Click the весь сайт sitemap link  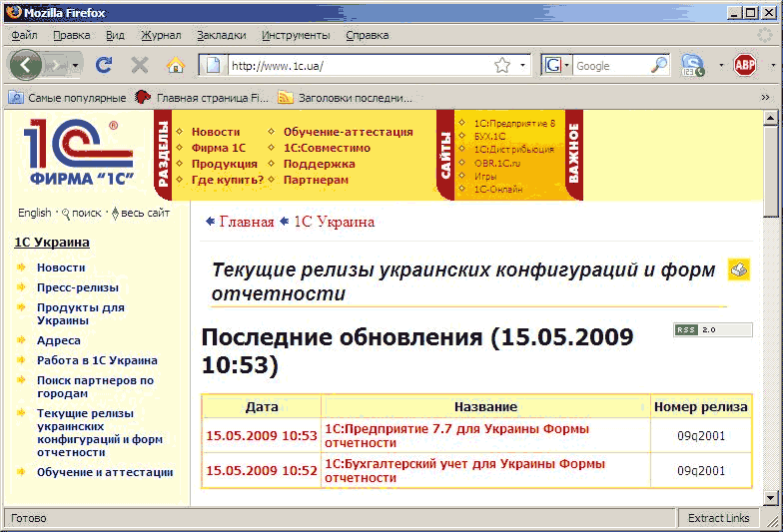(x=141, y=214)
